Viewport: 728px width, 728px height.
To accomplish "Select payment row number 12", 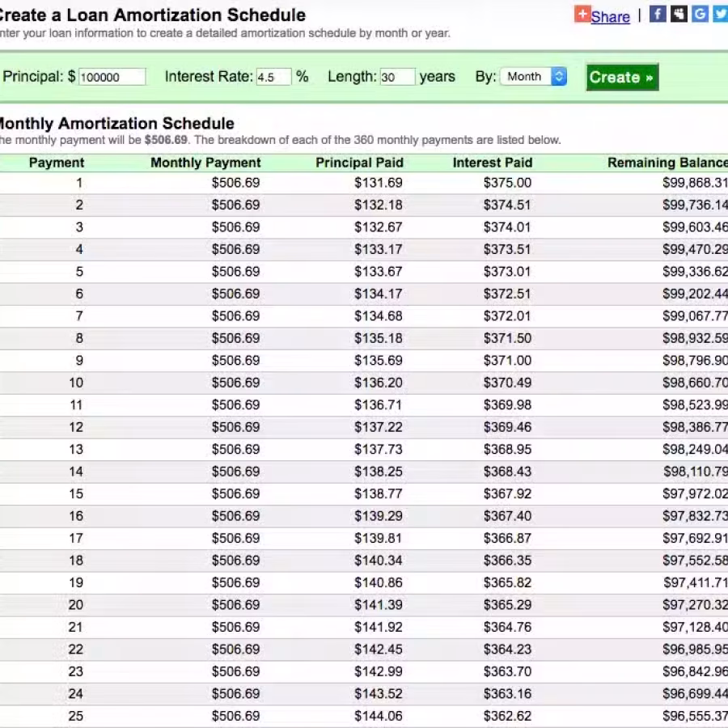I will [364, 427].
